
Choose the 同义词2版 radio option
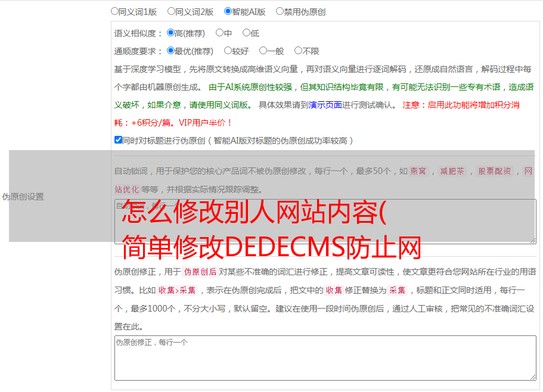171,11
